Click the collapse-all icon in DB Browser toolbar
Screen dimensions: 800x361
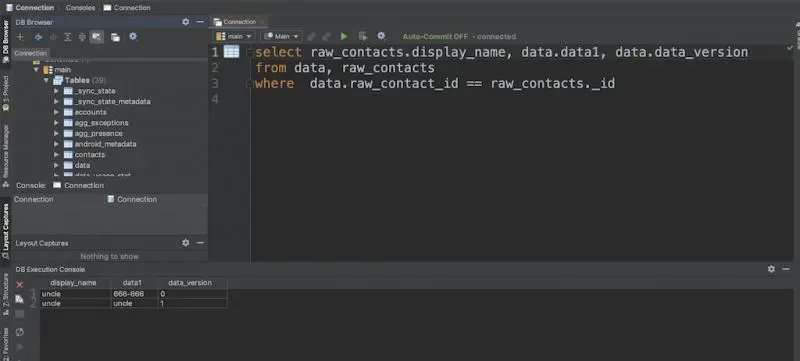67,37
